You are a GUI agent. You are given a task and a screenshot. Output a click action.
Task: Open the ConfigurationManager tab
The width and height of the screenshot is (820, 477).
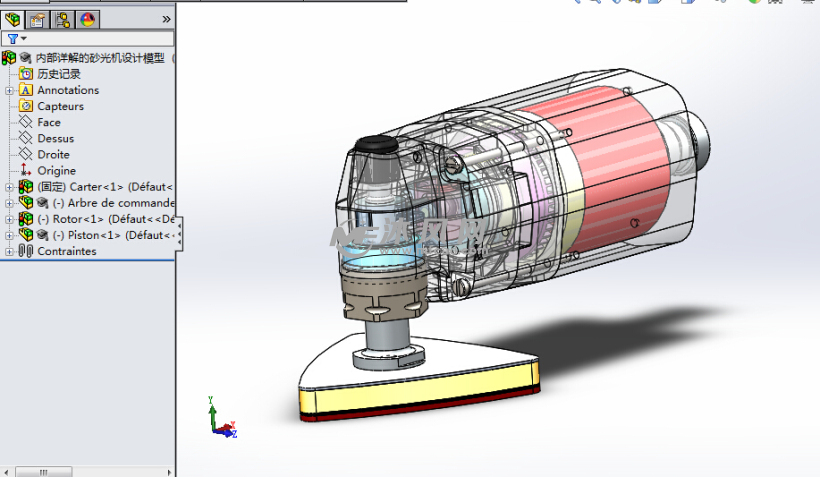pos(63,19)
